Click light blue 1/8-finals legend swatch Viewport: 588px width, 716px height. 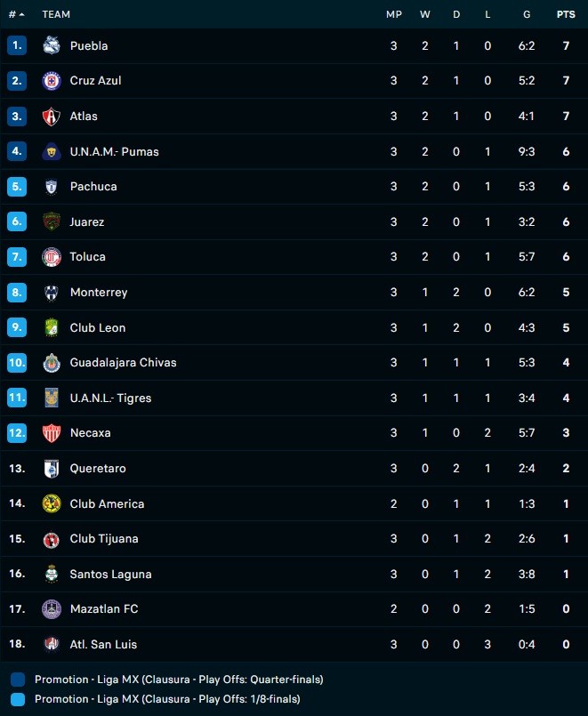[x=18, y=699]
